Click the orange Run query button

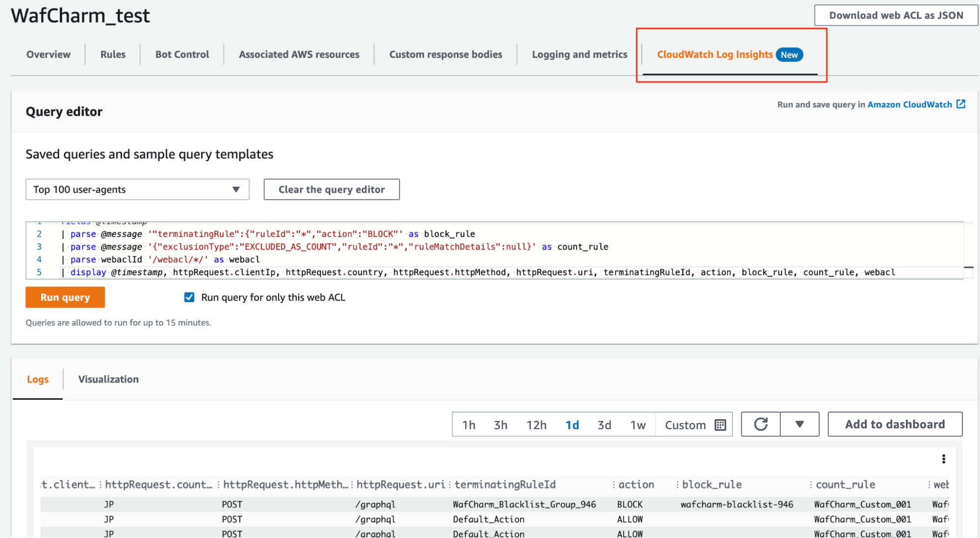(x=65, y=297)
